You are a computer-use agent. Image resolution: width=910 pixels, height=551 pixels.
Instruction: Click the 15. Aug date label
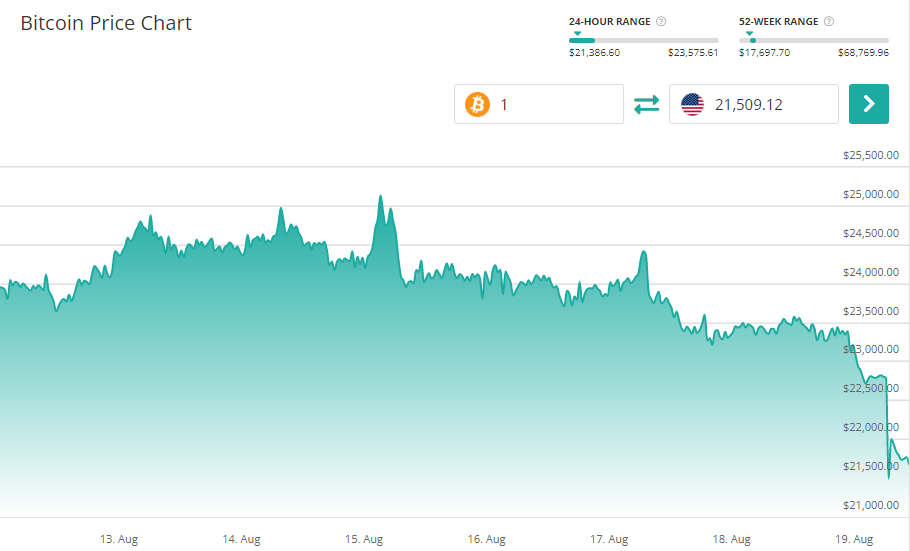[x=365, y=539]
